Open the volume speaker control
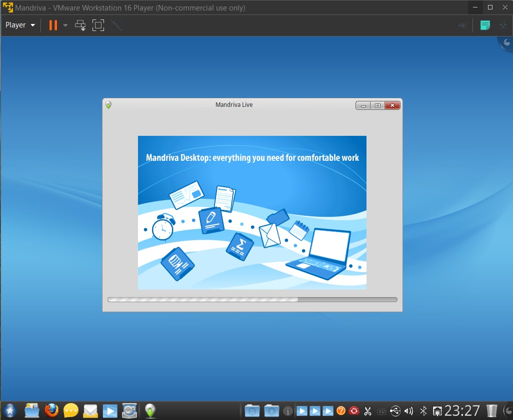The image size is (513, 420). click(x=408, y=411)
